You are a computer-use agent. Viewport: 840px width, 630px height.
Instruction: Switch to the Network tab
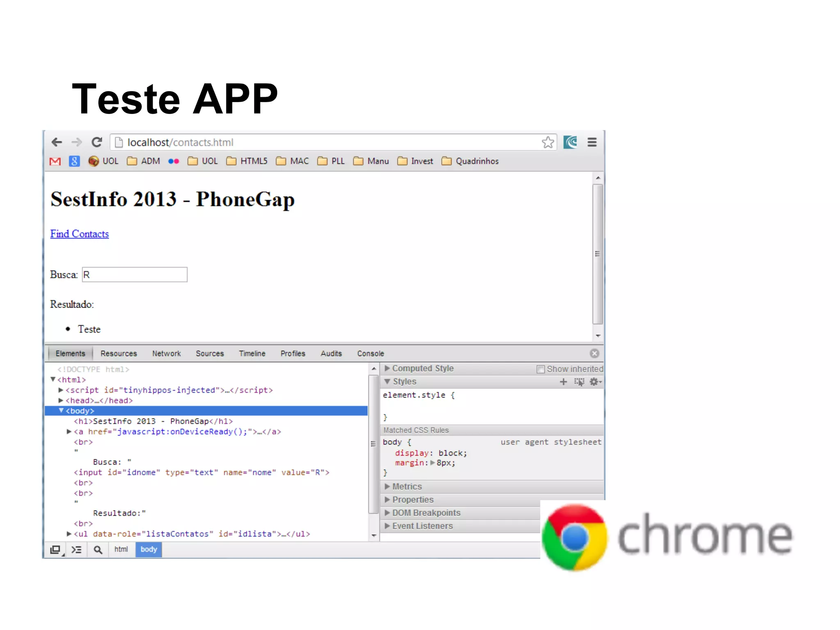point(166,354)
